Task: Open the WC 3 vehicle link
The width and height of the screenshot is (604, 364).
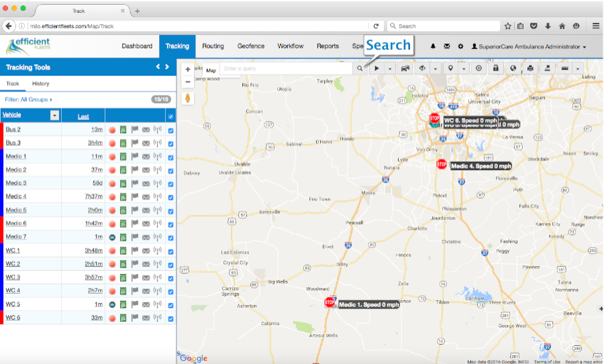Action: (x=13, y=277)
